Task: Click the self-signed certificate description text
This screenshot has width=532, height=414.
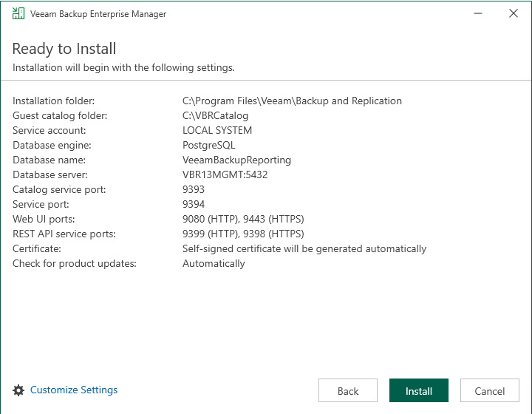Action: point(304,248)
